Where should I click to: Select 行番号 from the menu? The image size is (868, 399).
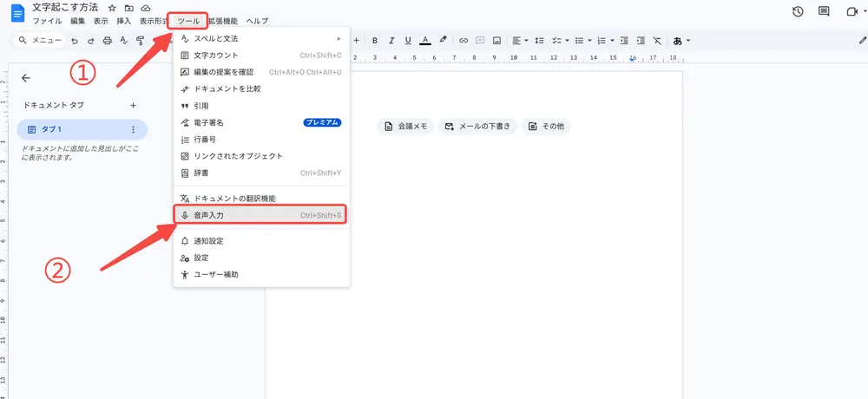pos(261,140)
